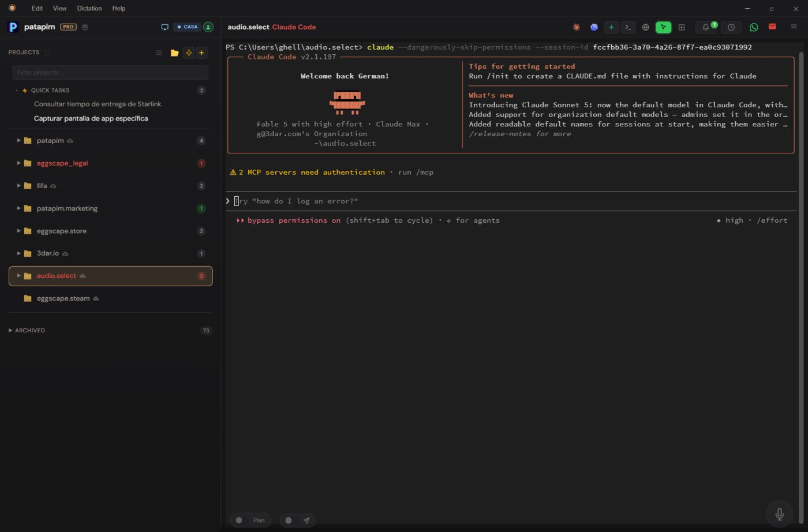Click the '/effort' text in terminal
The image size is (808, 532).
(772, 220)
